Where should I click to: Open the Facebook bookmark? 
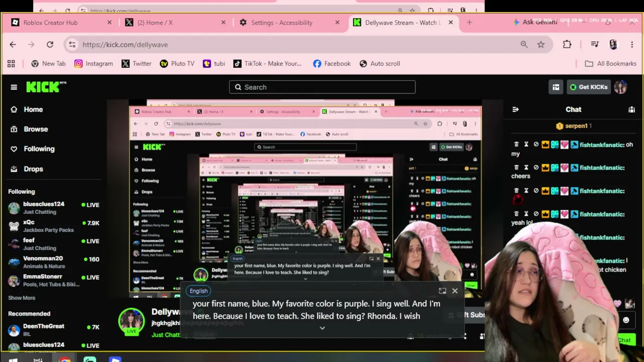point(332,63)
